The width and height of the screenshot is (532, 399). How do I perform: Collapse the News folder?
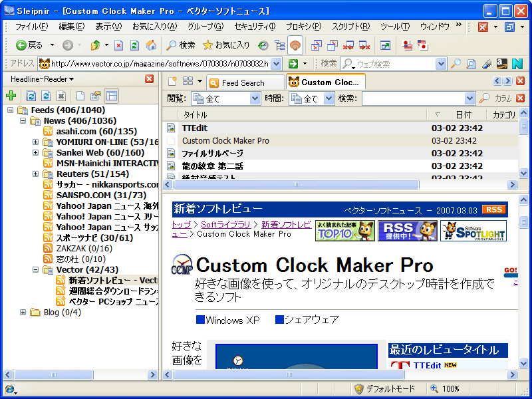(x=23, y=120)
